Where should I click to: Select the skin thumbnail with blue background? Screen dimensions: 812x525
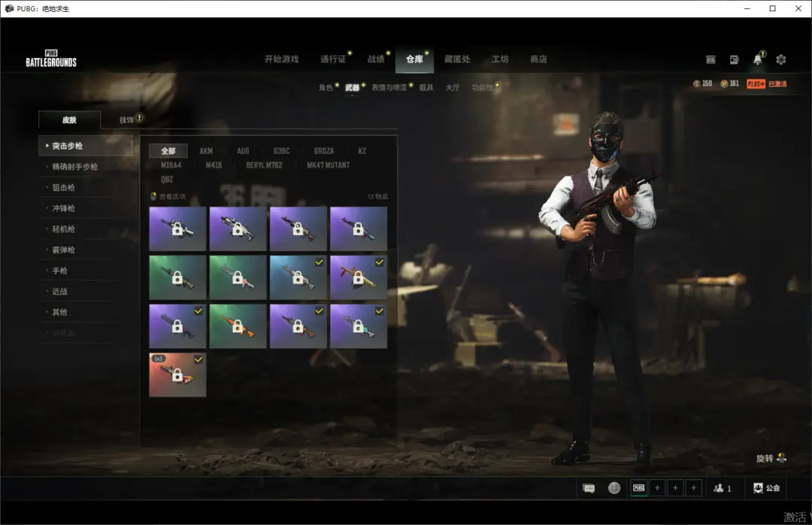click(298, 278)
